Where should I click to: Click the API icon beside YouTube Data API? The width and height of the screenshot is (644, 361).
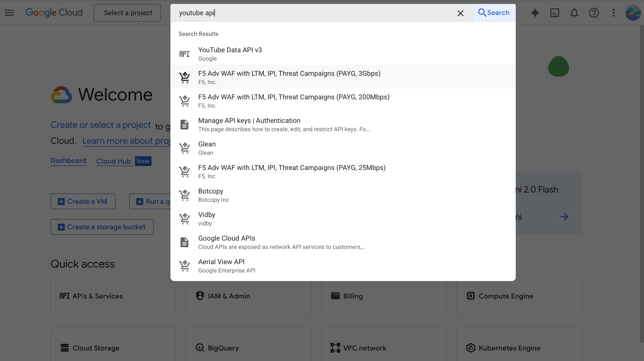184,54
